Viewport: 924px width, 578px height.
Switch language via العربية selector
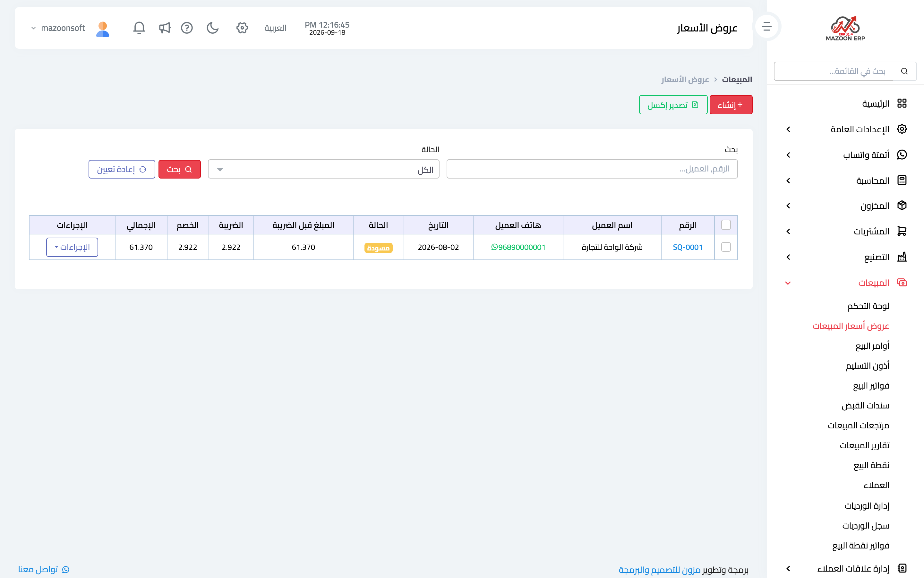[x=275, y=28]
